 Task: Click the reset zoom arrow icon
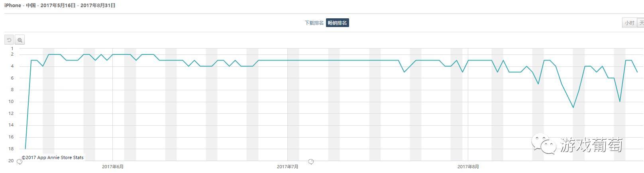pos(9,40)
